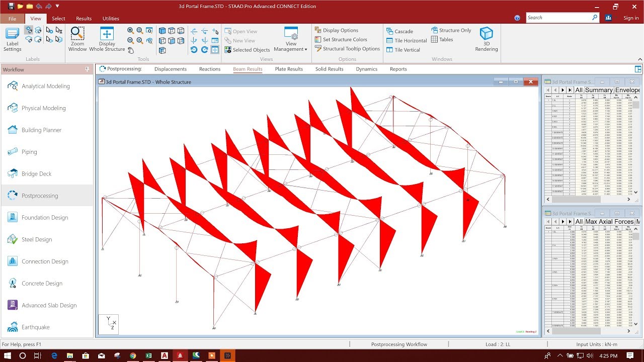Toggle the Workflow panel pin
The height and width of the screenshot is (362, 644).
tap(87, 69)
